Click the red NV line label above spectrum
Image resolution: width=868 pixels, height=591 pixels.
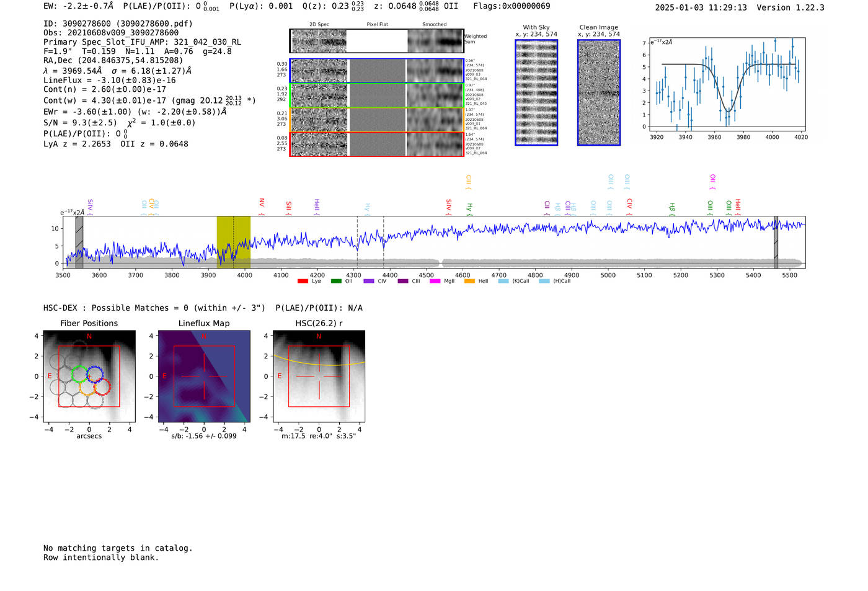[x=262, y=203]
